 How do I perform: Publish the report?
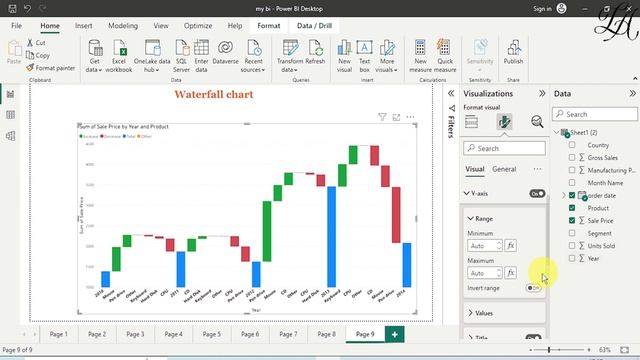513,52
